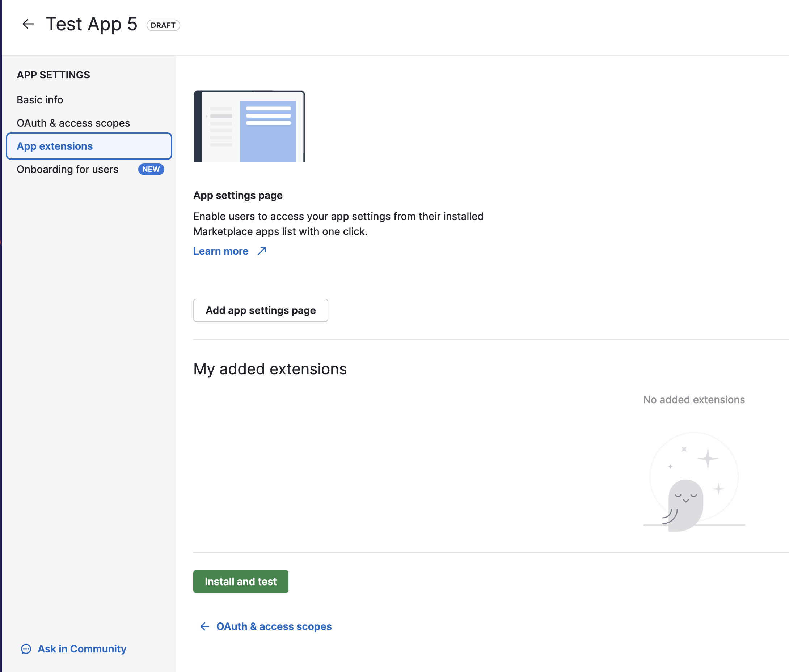Viewport: 789px width, 672px height.
Task: Click the My added extensions heading
Action: pos(270,369)
